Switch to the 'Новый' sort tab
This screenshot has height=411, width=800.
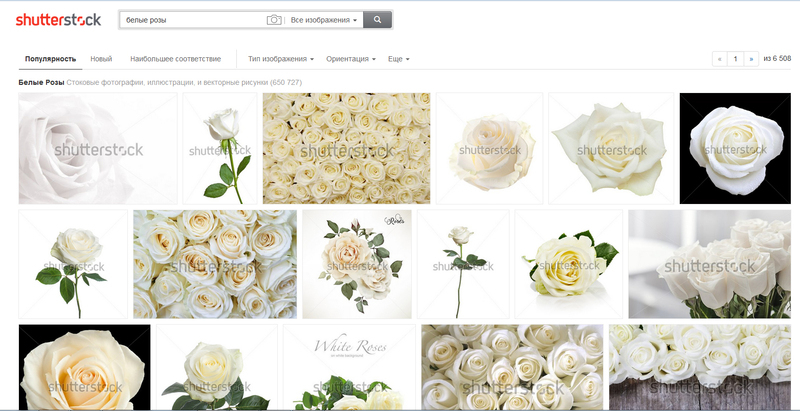(x=101, y=59)
